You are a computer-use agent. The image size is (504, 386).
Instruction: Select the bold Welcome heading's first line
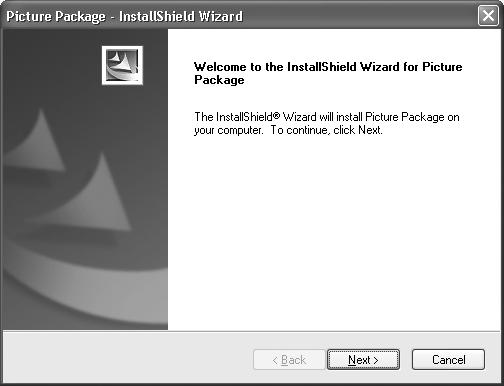328,67
